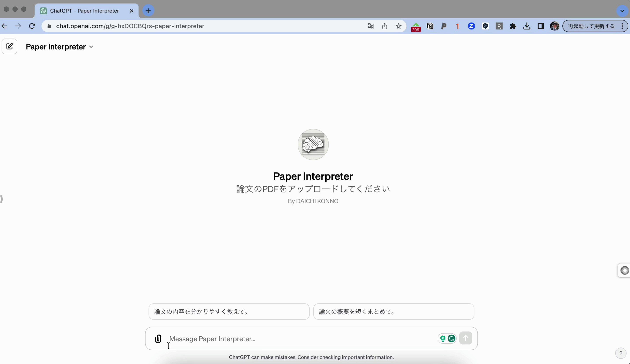Send message with the up-arrow button
Viewport: 630px width, 364px height.
tap(466, 338)
